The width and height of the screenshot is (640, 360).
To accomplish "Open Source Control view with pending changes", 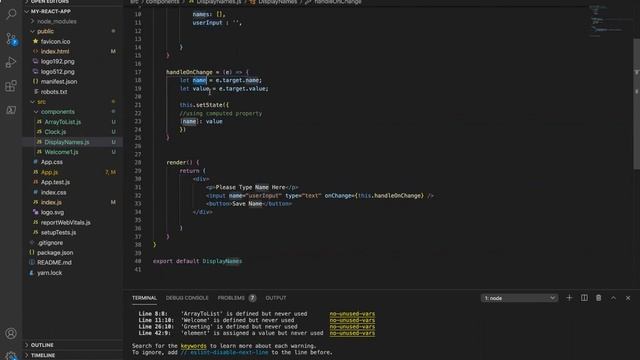I will (11, 39).
